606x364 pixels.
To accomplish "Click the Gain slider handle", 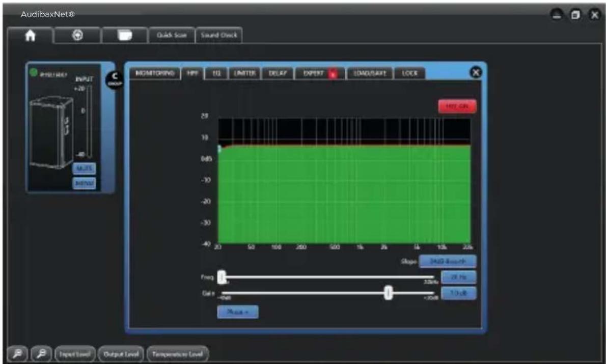I will (x=389, y=293).
